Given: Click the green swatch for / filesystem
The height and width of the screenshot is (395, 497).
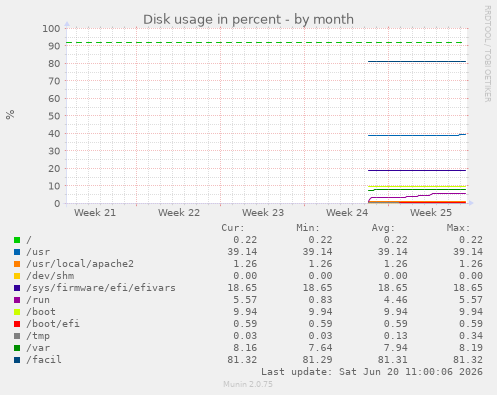Looking at the screenshot, I should pos(17,240).
